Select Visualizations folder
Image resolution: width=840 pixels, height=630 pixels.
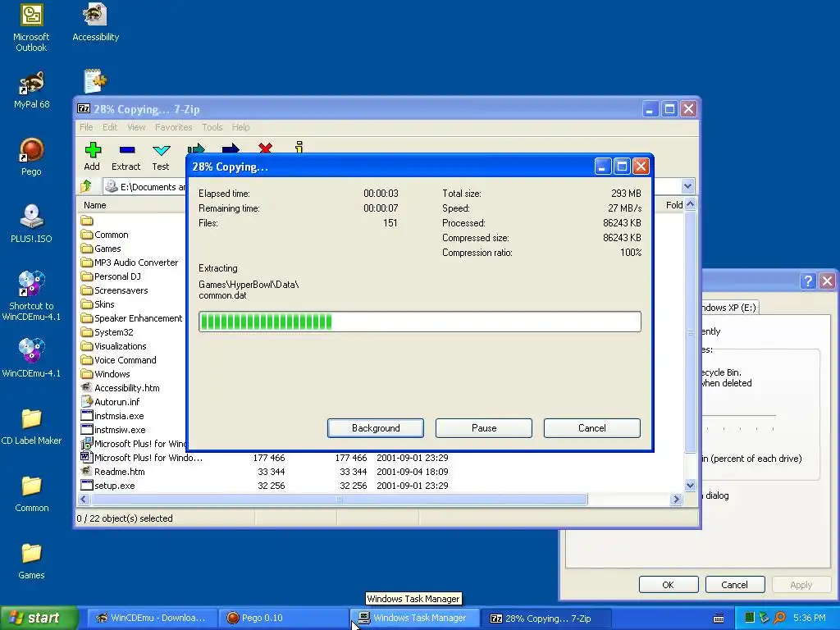click(x=113, y=346)
